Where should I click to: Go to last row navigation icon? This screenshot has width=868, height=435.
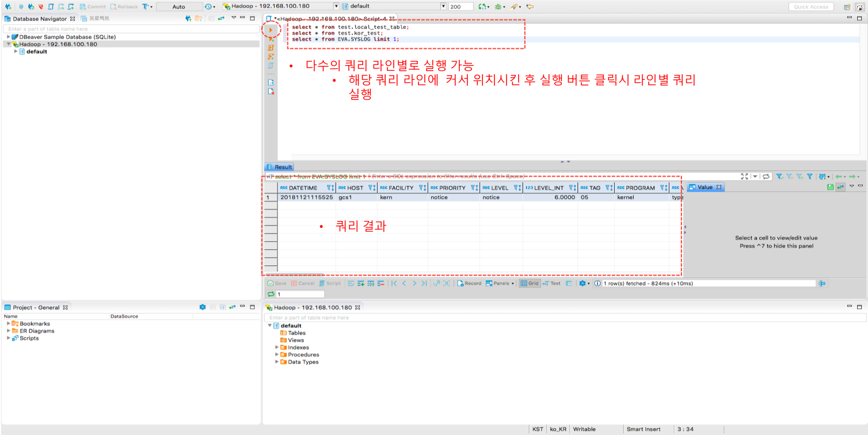[x=424, y=284]
